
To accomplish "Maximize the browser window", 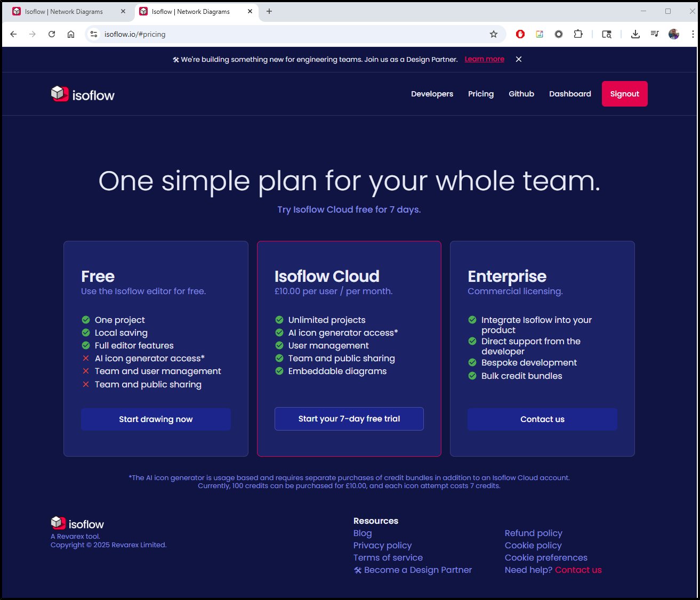I will [668, 11].
